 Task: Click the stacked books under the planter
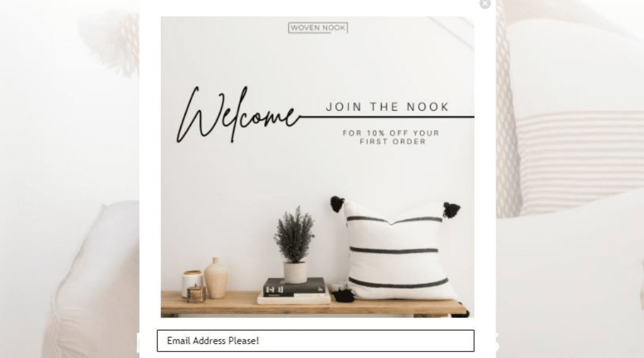294,291
